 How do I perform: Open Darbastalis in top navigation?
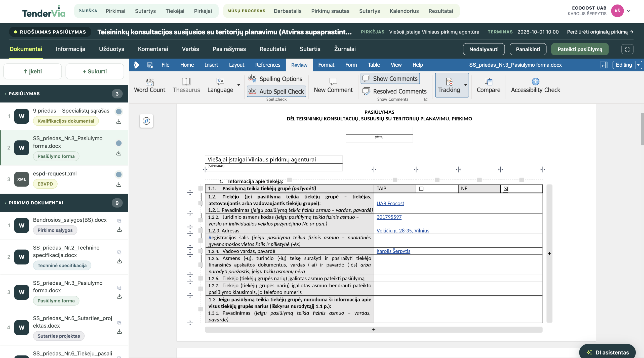pyautogui.click(x=288, y=11)
